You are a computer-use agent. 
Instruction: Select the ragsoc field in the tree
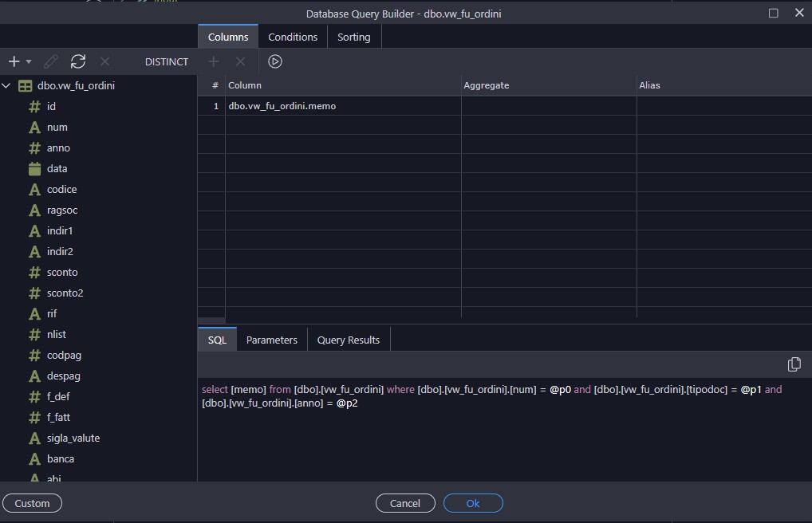point(62,210)
